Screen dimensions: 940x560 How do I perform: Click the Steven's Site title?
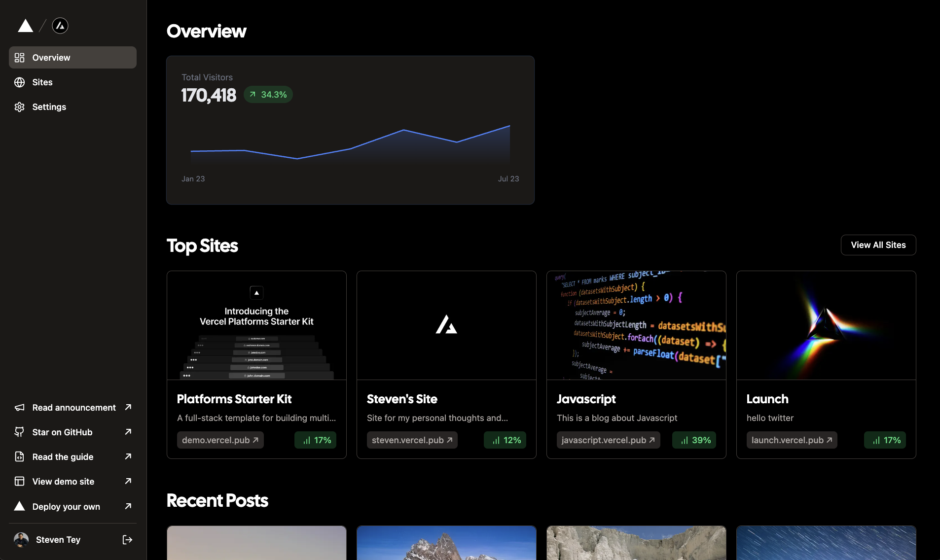coord(402,399)
